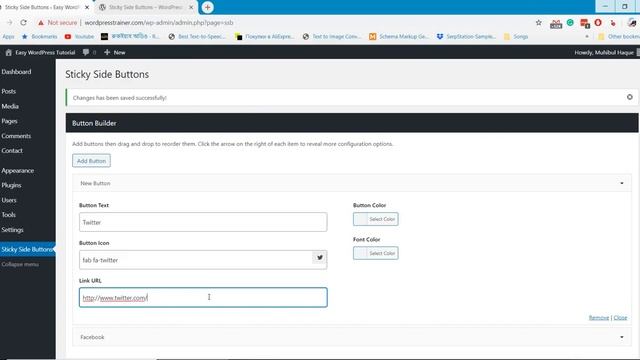Open the comments bubble in admin bar
The image size is (640, 360).
pyautogui.click(x=89, y=52)
